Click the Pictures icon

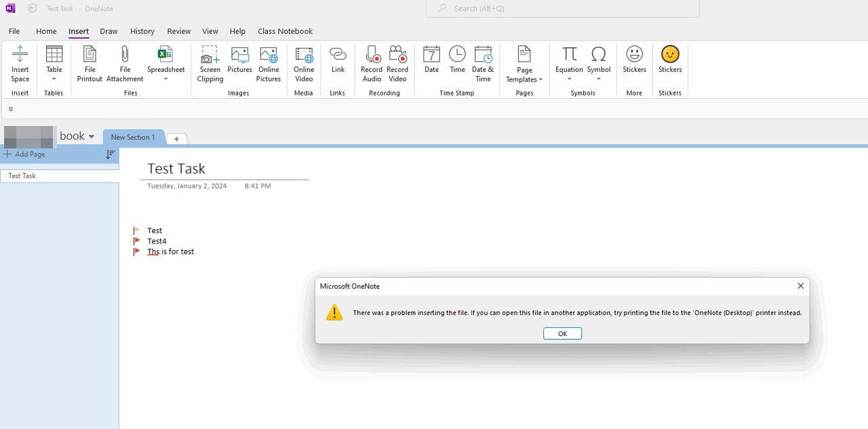coord(239,54)
